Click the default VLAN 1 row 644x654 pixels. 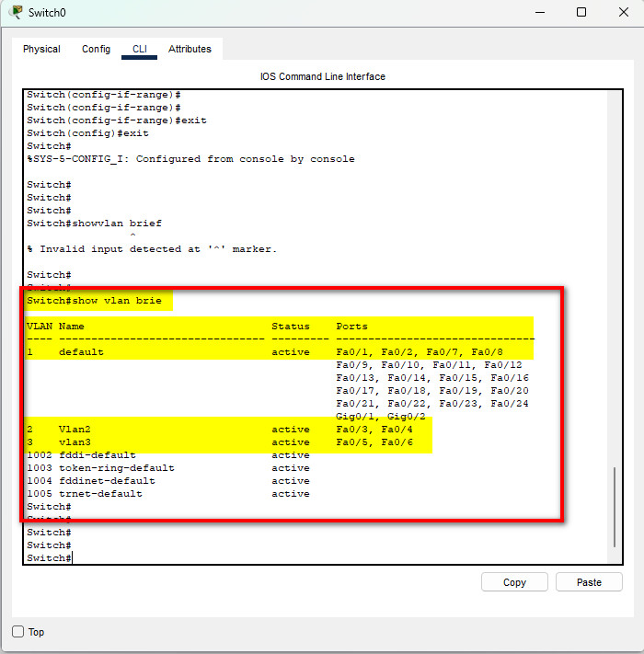click(230, 352)
